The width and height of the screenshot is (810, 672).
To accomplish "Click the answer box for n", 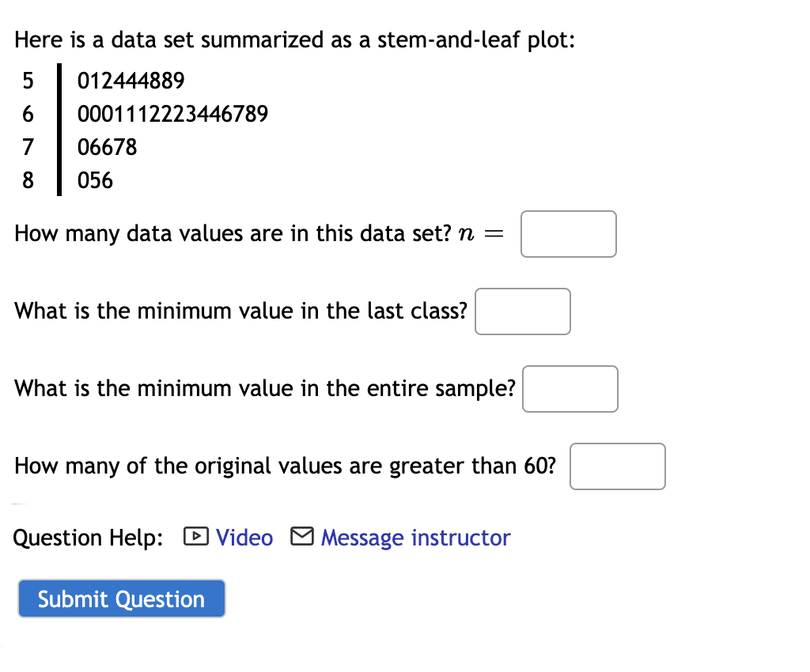I will (568, 233).
